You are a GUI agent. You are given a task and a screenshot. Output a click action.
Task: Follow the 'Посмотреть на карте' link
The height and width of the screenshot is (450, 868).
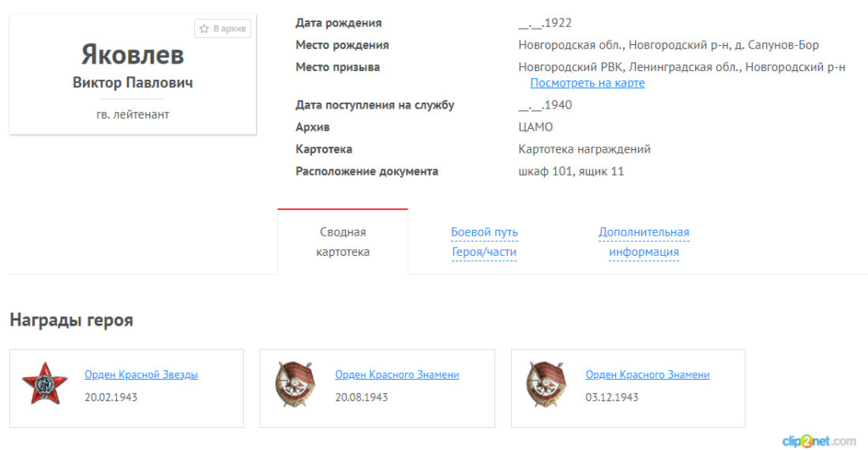pos(587,83)
